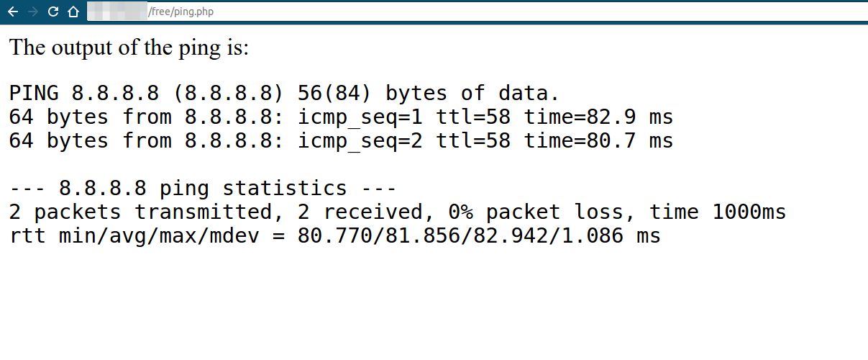Click the 'time 1000ms' value
This screenshot has width=868, height=360.
pyautogui.click(x=718, y=212)
